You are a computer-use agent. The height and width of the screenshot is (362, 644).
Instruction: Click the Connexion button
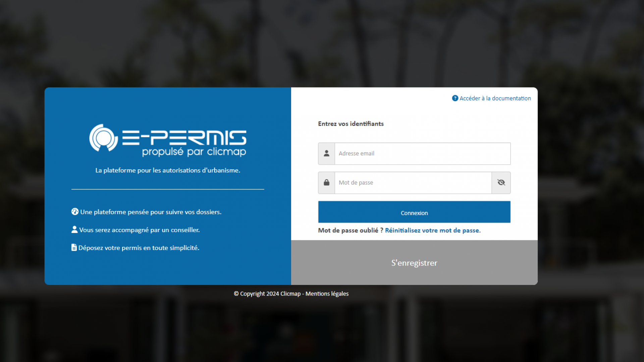pyautogui.click(x=414, y=212)
